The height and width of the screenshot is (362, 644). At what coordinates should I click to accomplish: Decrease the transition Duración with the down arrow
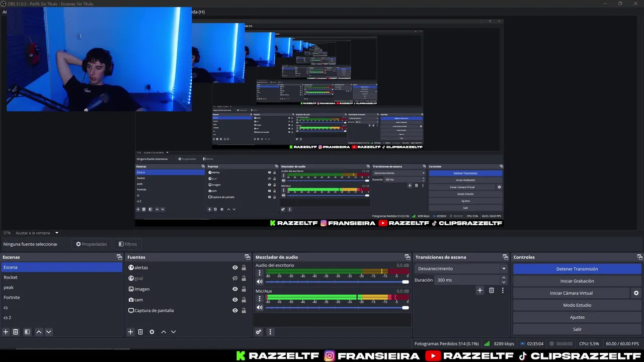coord(504,283)
